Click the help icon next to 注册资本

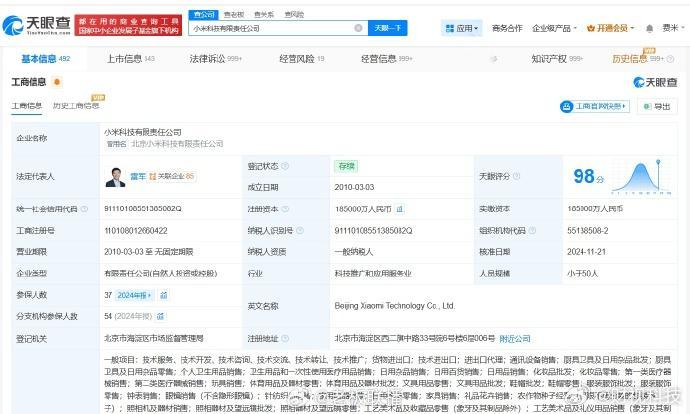coord(285,209)
